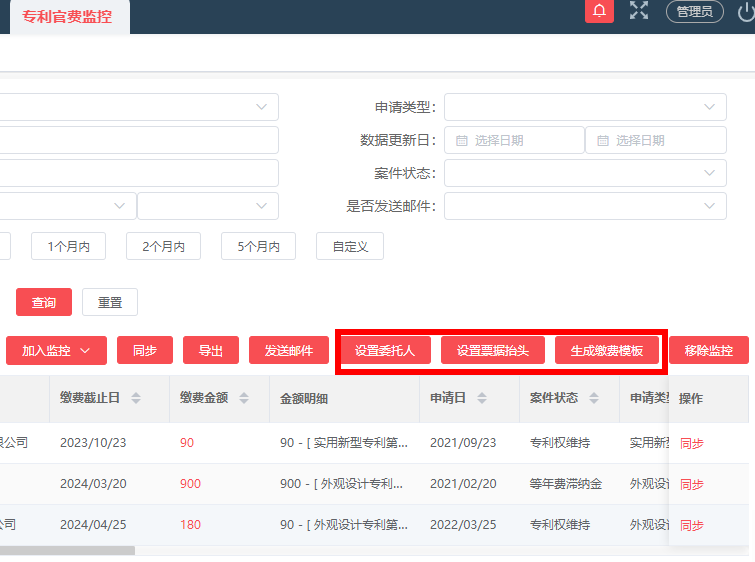Click the power logout icon
755x562 pixels.
pyautogui.click(x=745, y=12)
